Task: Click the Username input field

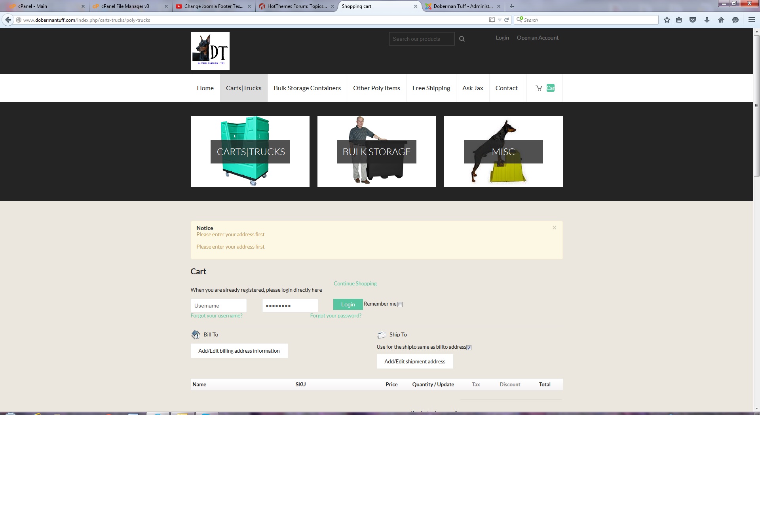Action: tap(219, 306)
